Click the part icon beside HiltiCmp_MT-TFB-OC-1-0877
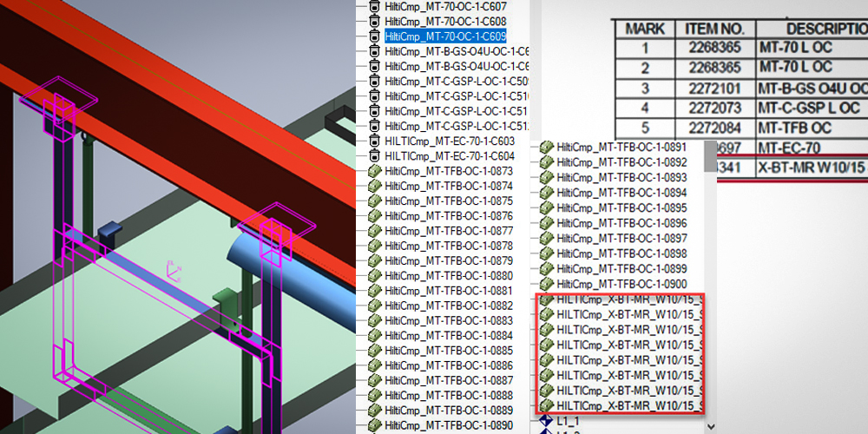 pos(375,231)
